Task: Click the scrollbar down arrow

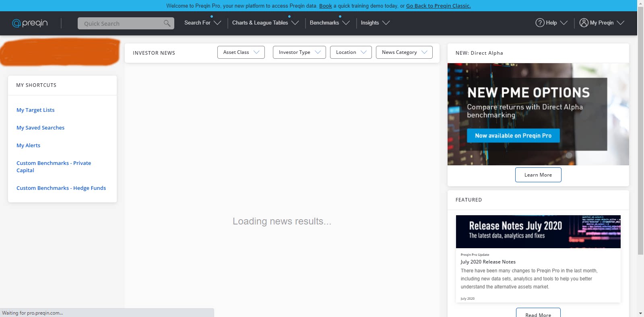Action: (640, 313)
